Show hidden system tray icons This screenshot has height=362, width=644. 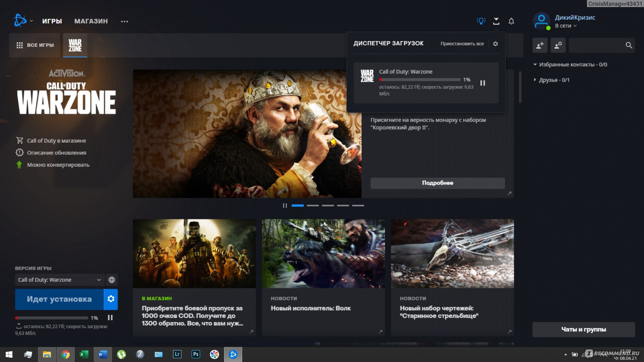pyautogui.click(x=566, y=354)
